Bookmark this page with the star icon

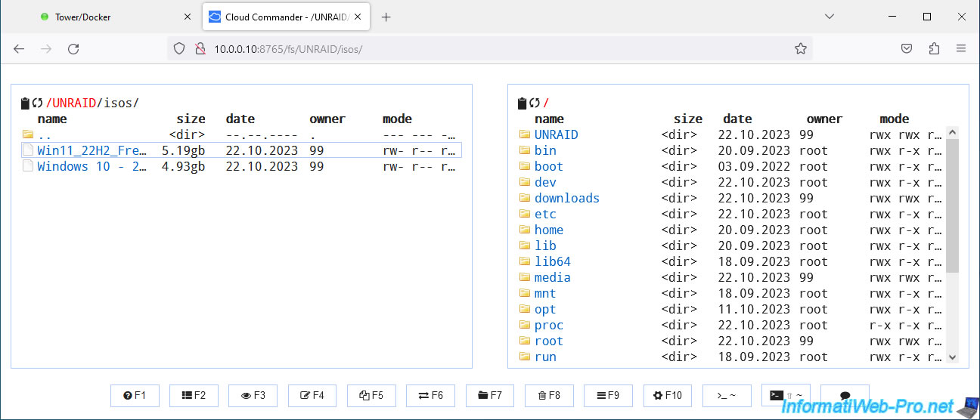coord(801,48)
